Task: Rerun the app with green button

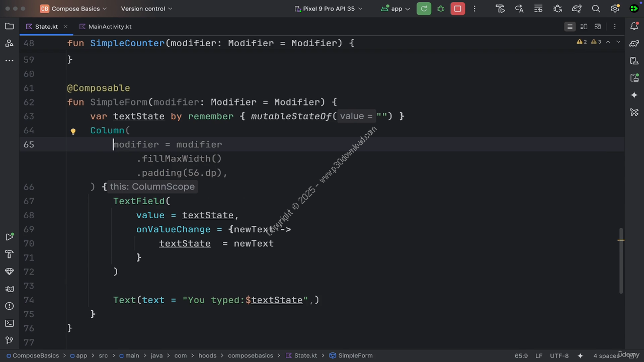Action: pos(424,9)
